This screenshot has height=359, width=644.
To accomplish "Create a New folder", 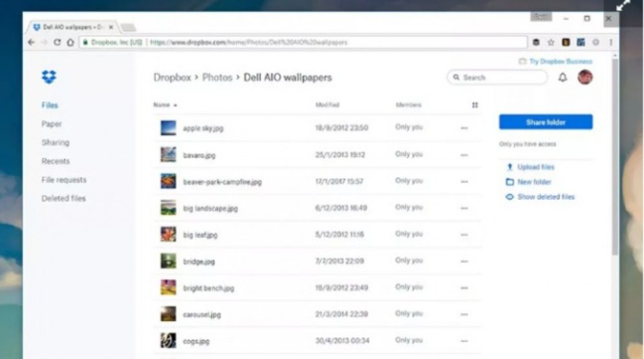I will click(534, 182).
